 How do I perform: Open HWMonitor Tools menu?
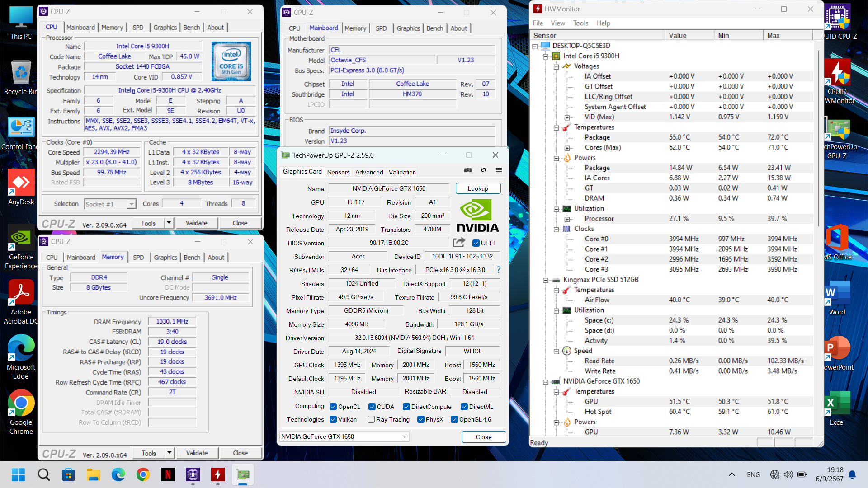pos(580,23)
